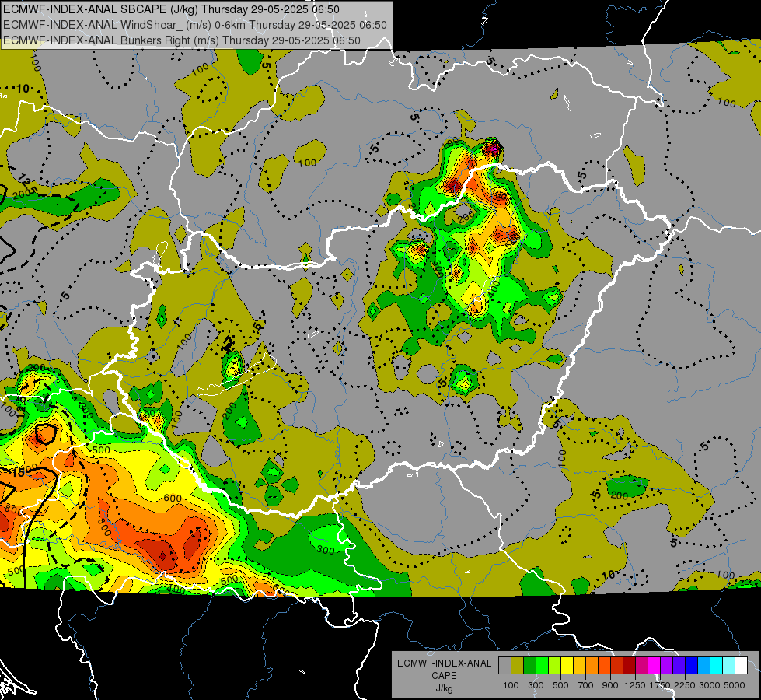Click the dark red legend swatch
This screenshot has height=700, width=761.
click(629, 665)
